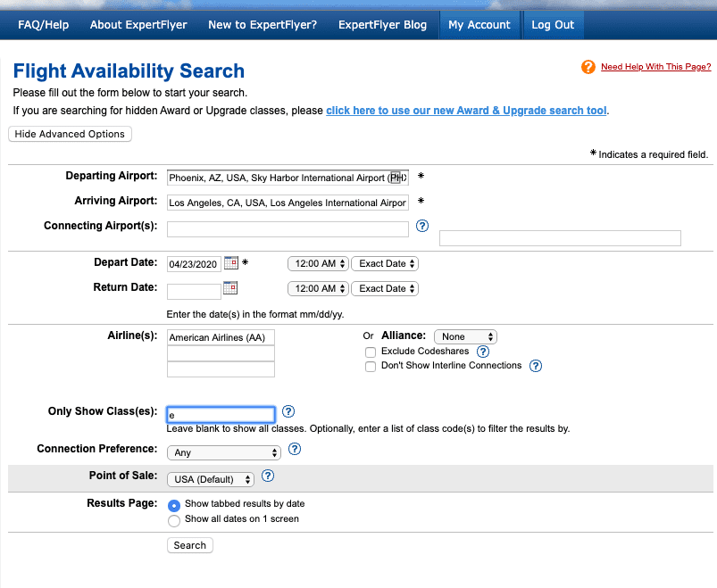This screenshot has width=717, height=588.
Task: Click the Exclude Codeshares help icon
Action: (x=483, y=352)
